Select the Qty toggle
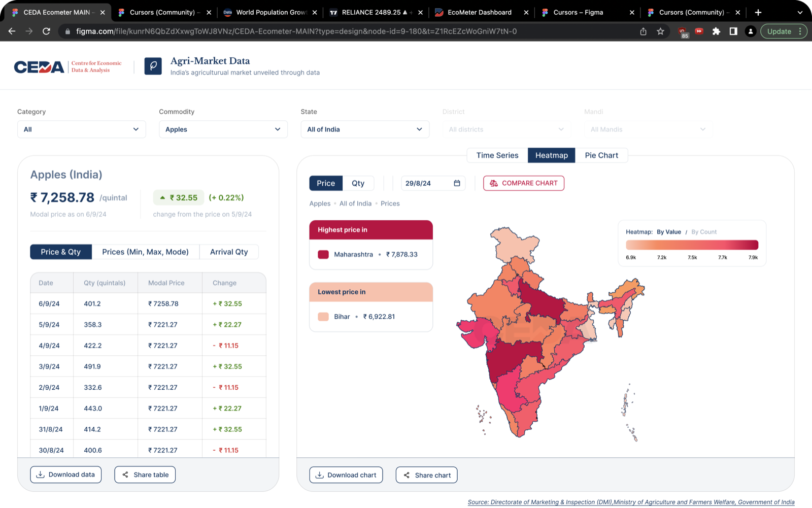The width and height of the screenshot is (812, 508). point(358,183)
